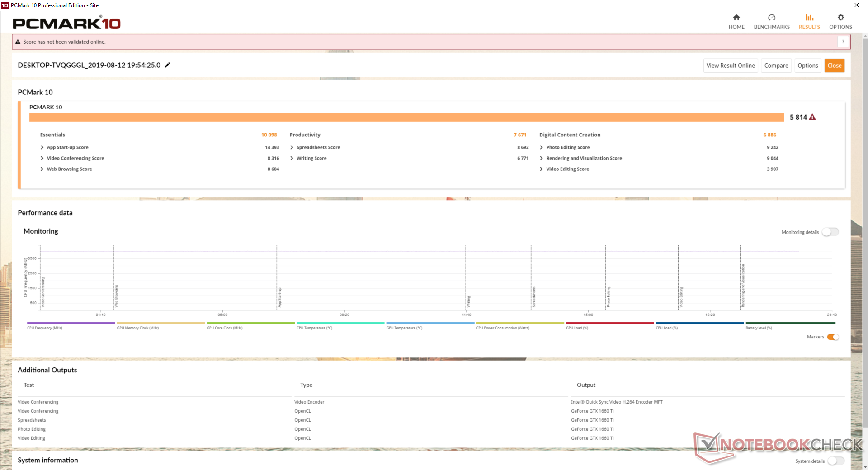Open the Benchmarks gauge icon
The image size is (868, 470).
(771, 18)
